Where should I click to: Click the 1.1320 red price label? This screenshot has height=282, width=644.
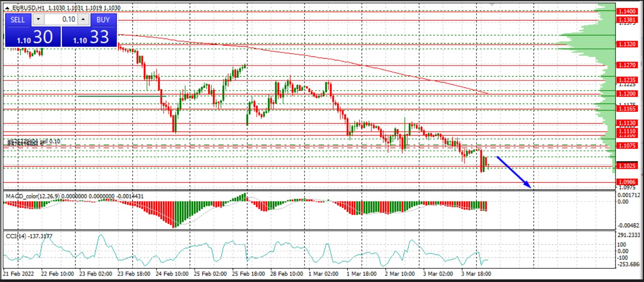[628, 45]
